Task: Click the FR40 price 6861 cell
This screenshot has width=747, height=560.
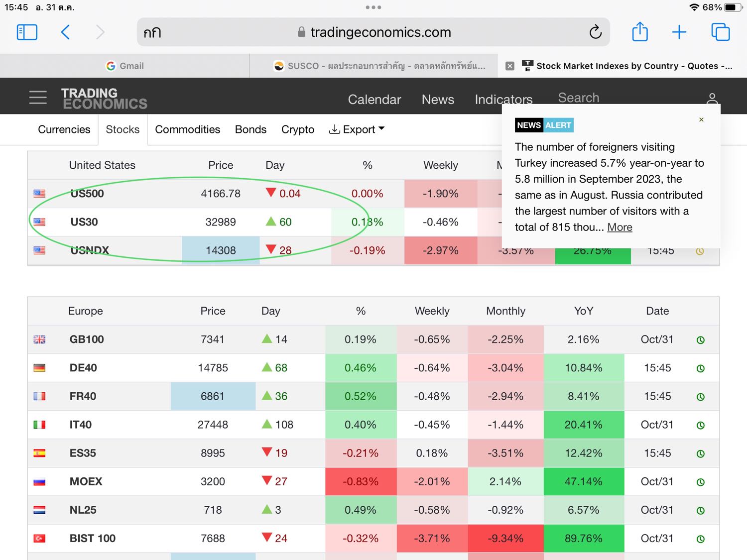Action: (x=213, y=396)
